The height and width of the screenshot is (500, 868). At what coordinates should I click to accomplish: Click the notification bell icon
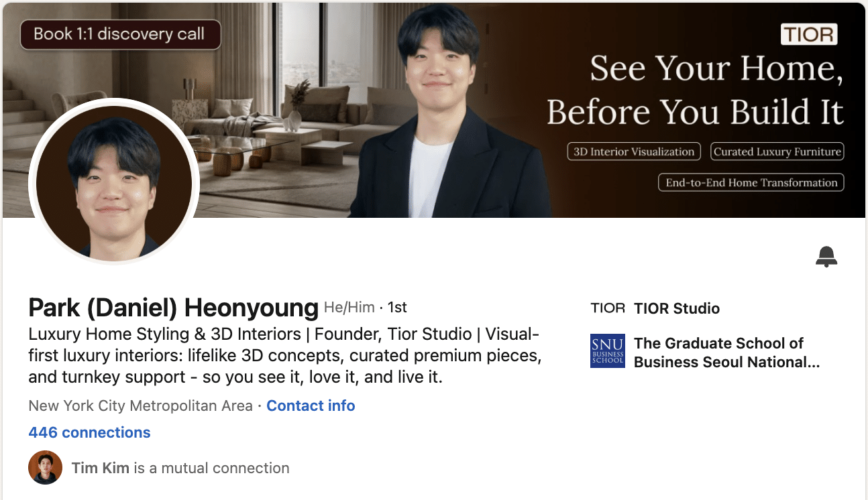(x=826, y=257)
